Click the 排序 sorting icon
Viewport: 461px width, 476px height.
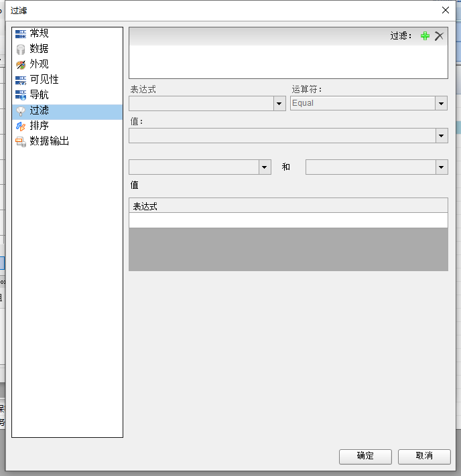click(x=21, y=127)
